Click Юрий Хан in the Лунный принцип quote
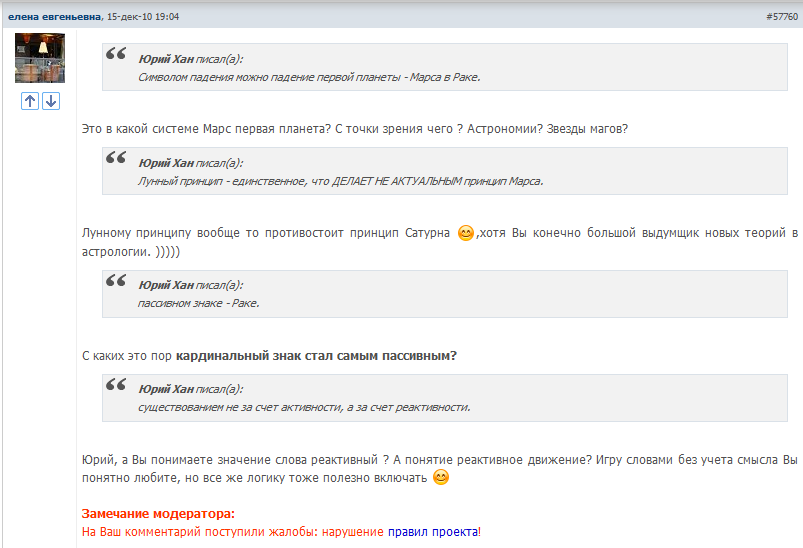Screen dimensions: 803x548 point(166,163)
